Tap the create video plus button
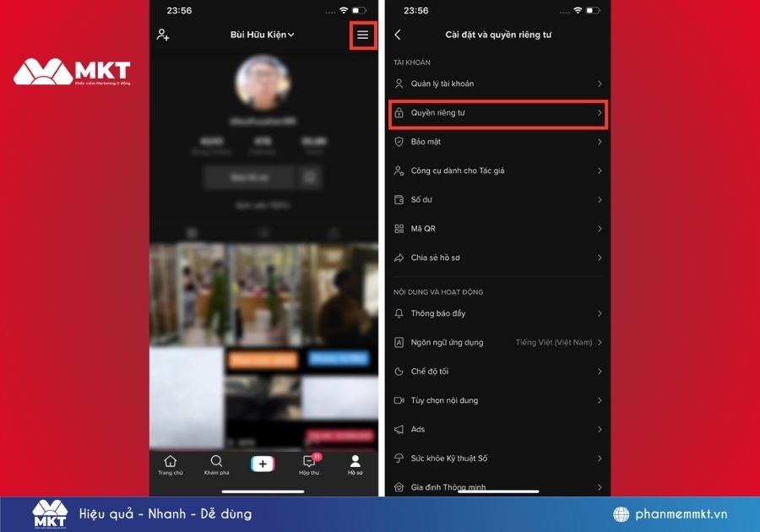The height and width of the screenshot is (532, 760). (263, 462)
